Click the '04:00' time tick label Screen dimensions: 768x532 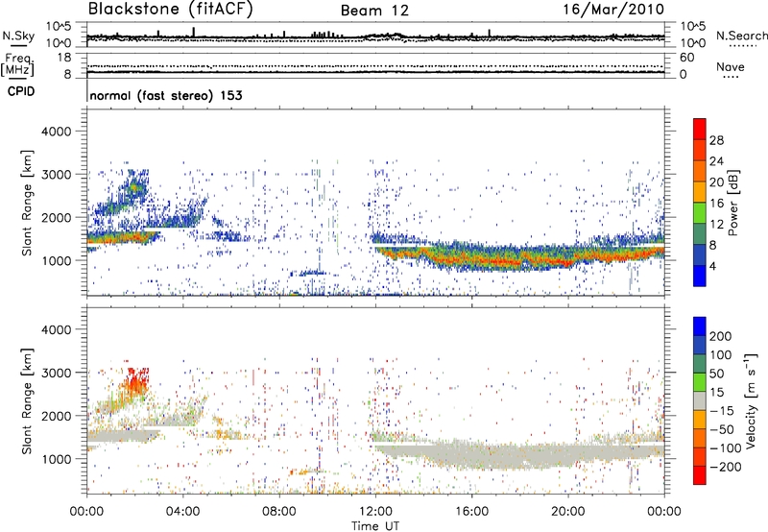[183, 512]
